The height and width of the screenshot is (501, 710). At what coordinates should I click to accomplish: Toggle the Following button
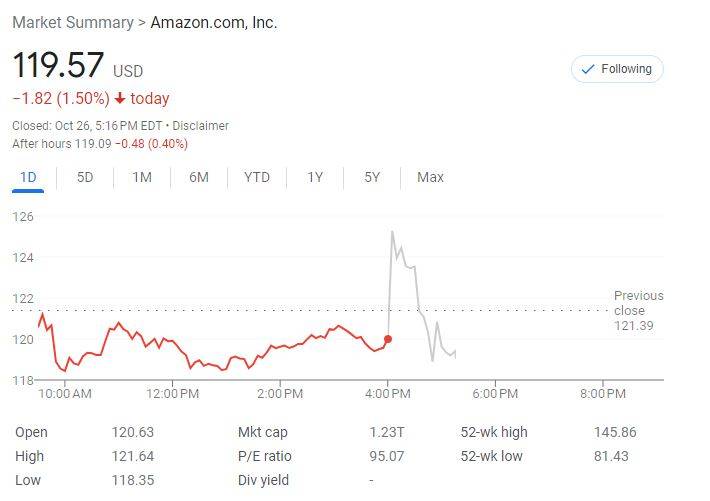pos(617,69)
